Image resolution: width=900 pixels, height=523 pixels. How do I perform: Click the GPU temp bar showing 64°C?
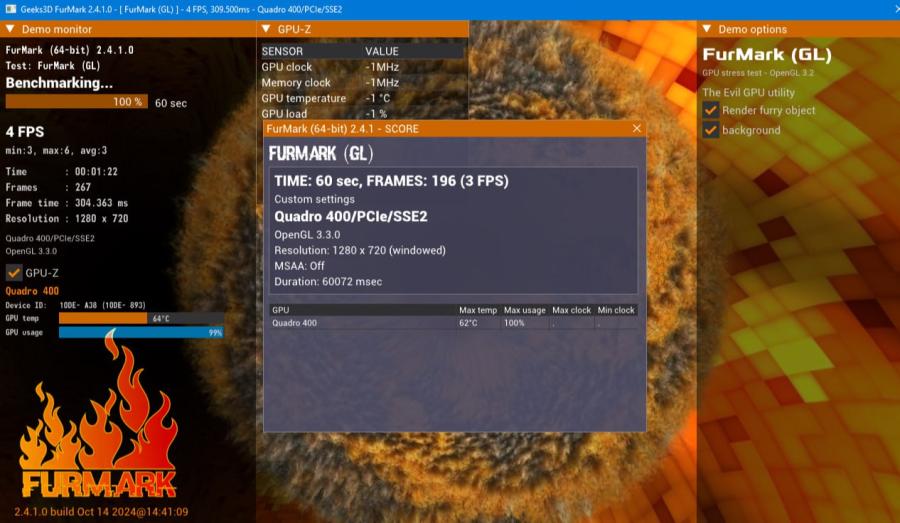coord(141,318)
